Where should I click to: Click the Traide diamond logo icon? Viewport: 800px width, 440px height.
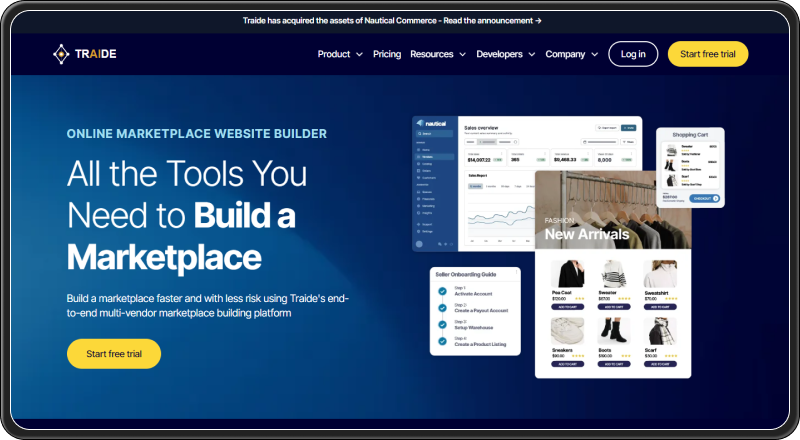61,54
